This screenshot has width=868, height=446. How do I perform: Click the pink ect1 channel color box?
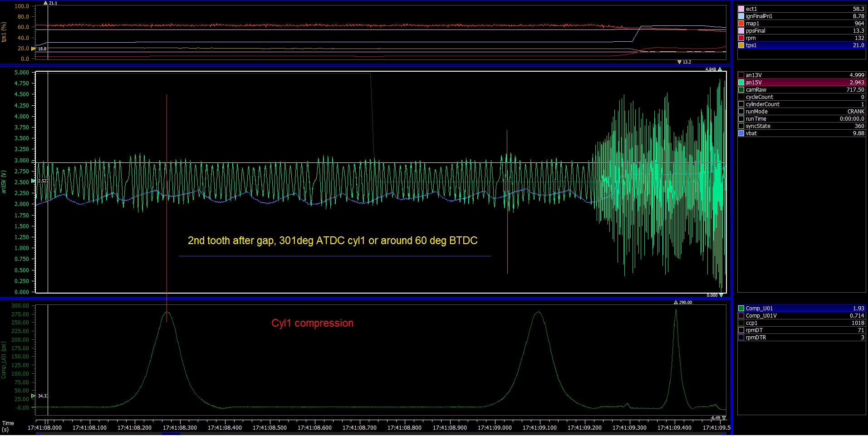point(741,9)
